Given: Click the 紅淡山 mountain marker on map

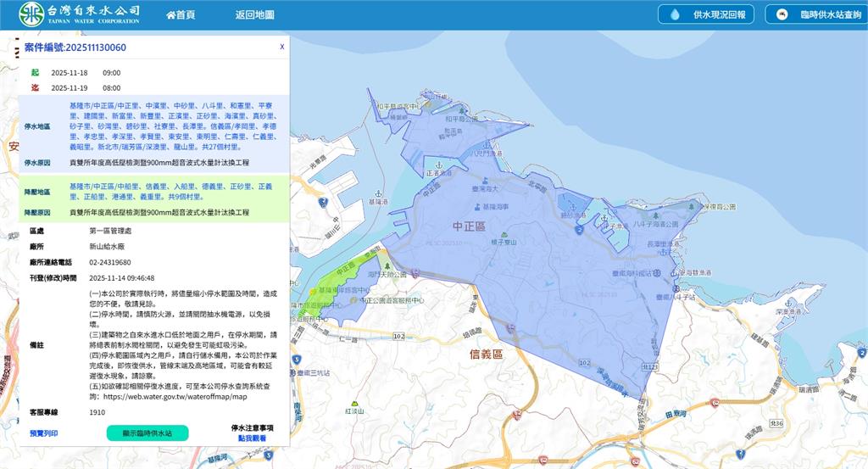Looking at the screenshot, I should pos(347,404).
